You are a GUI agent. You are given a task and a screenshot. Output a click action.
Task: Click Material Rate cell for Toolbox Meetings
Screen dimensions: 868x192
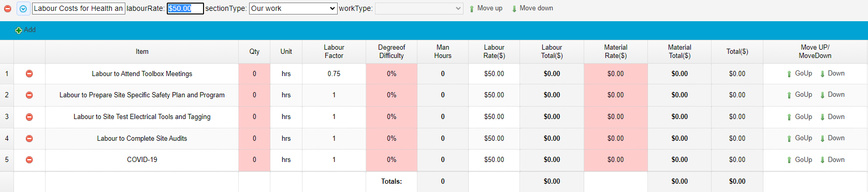(x=616, y=74)
